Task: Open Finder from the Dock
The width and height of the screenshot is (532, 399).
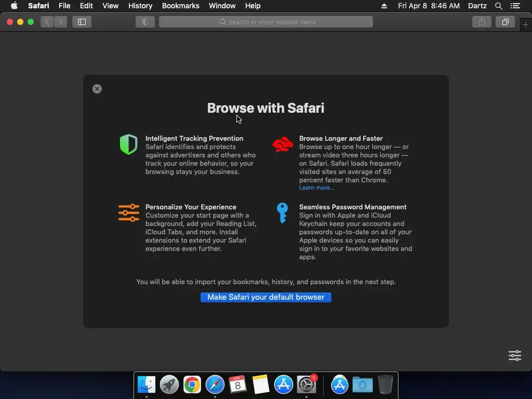Action: tap(146, 384)
